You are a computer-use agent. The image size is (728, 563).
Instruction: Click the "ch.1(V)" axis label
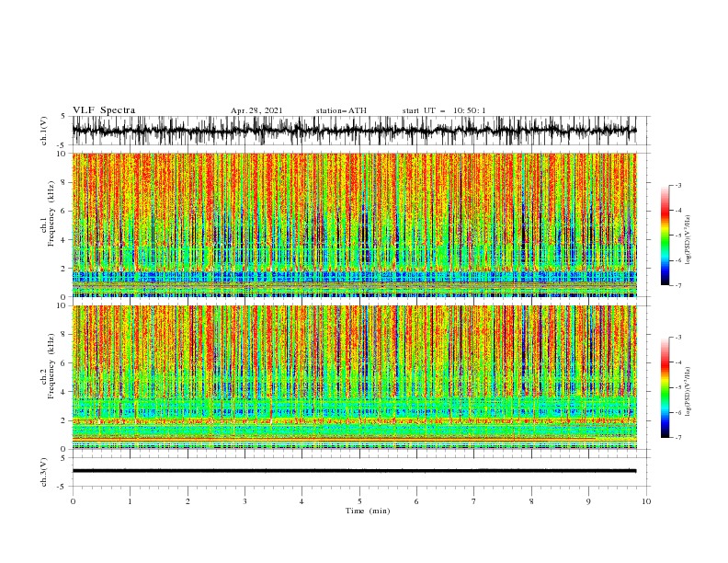pyautogui.click(x=44, y=131)
